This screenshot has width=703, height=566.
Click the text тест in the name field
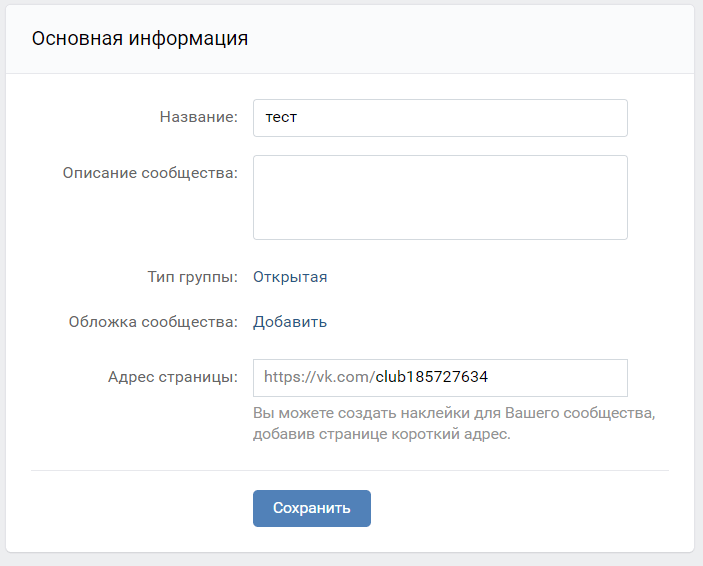281,117
